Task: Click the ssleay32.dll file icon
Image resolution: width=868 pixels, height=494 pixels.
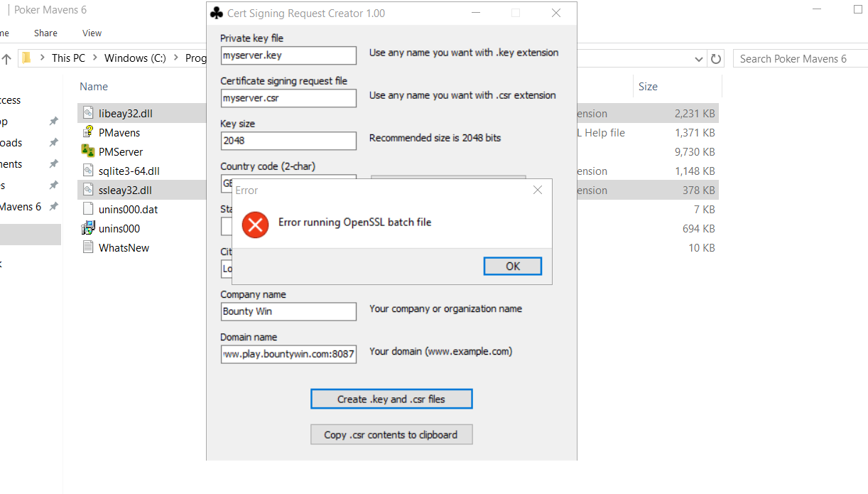Action: coord(88,190)
